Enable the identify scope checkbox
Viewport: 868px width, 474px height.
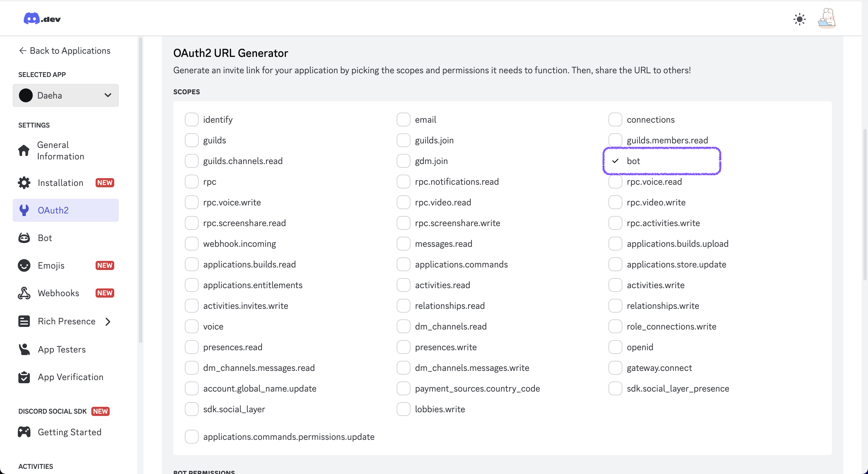click(191, 120)
